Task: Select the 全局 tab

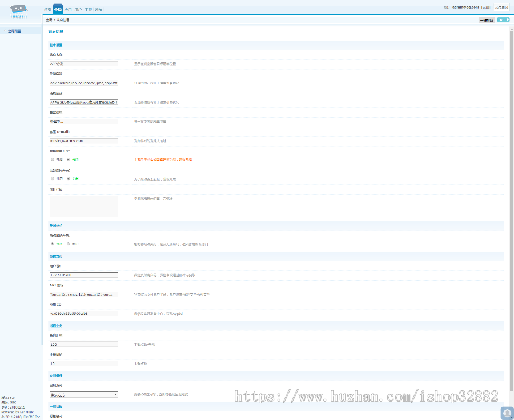Action: coord(58,10)
